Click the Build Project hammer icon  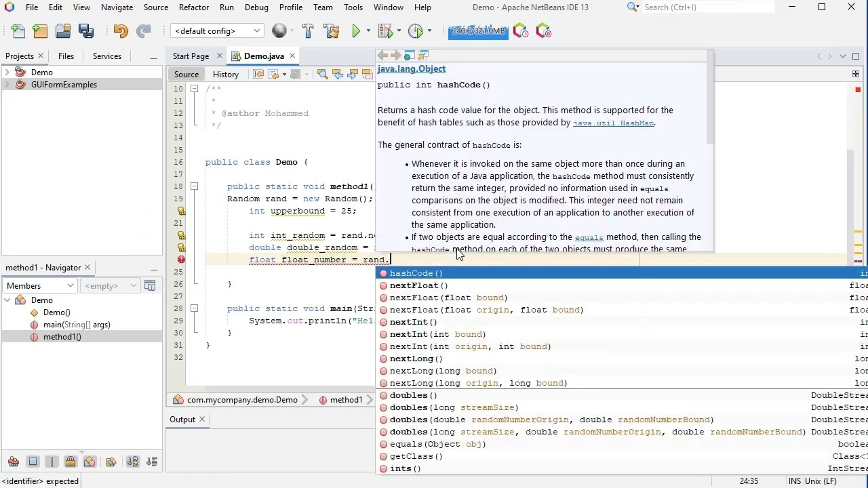(308, 31)
